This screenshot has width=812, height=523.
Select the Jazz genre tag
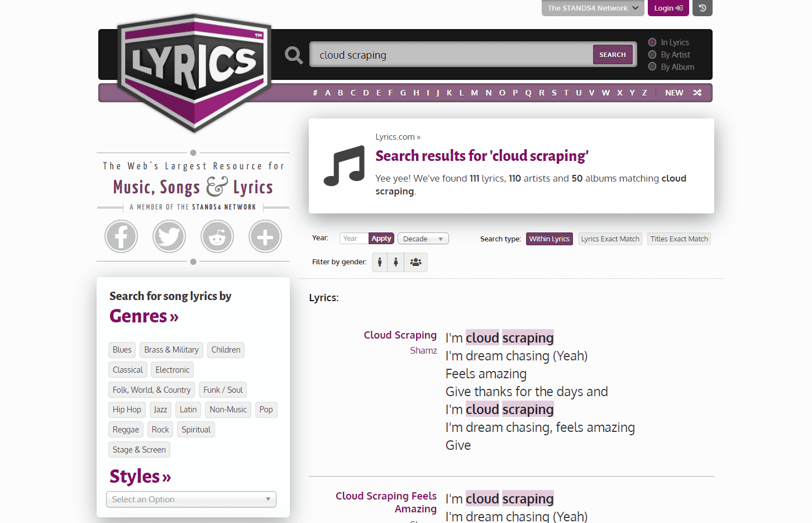point(160,410)
